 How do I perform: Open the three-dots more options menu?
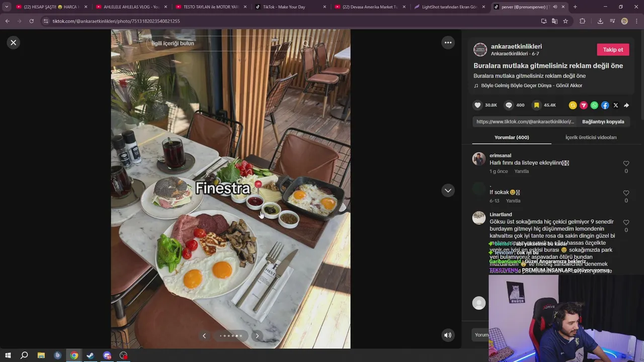[x=448, y=43]
